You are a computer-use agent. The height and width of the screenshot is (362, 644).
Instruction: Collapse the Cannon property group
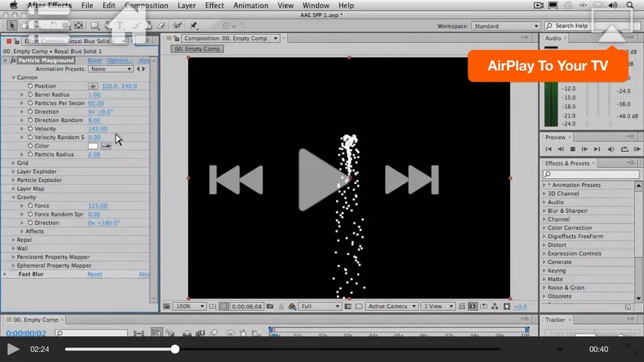pyautogui.click(x=14, y=78)
